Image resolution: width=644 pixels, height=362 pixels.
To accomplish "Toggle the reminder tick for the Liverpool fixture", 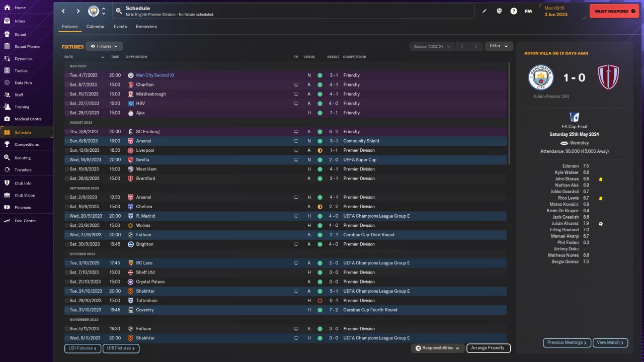I will (x=67, y=150).
